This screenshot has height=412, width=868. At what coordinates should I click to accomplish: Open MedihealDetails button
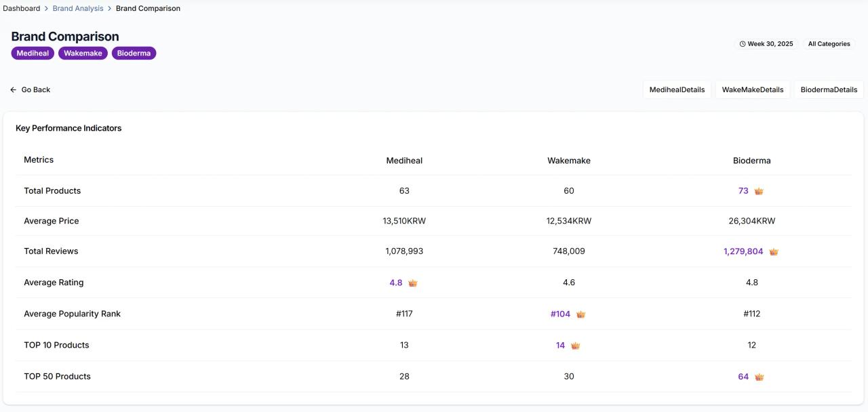tap(677, 89)
